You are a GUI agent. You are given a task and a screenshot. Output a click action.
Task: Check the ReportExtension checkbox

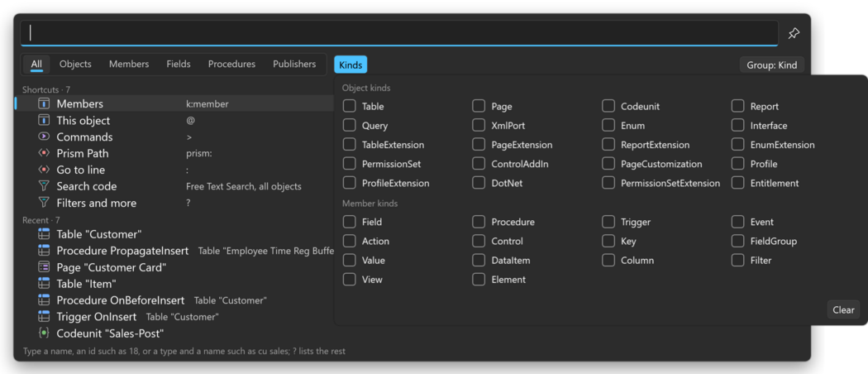coord(608,145)
